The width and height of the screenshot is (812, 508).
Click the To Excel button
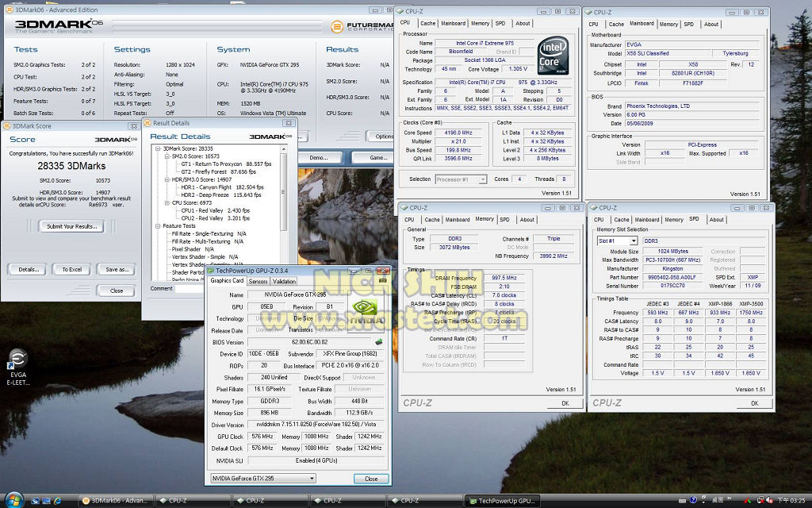pyautogui.click(x=72, y=269)
